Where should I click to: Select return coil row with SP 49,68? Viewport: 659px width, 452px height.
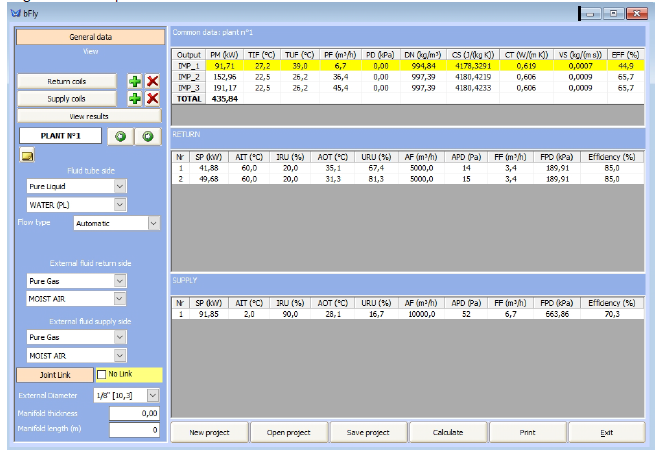[408, 179]
